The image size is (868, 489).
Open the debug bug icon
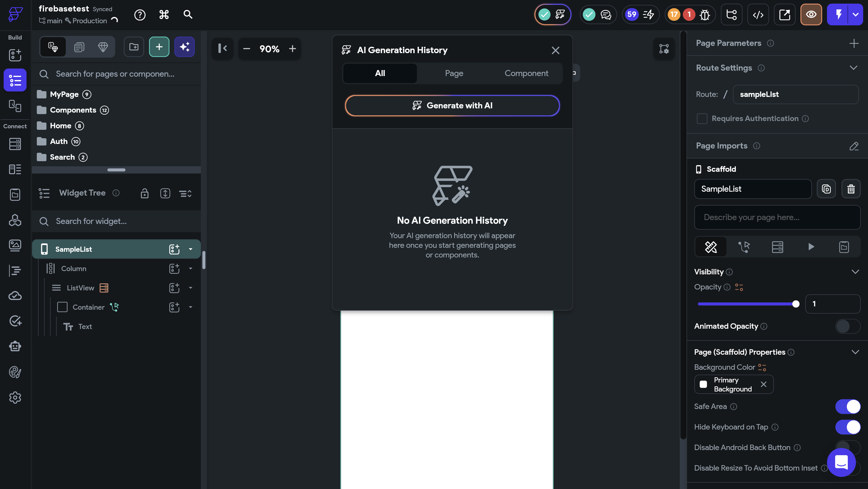tap(705, 14)
